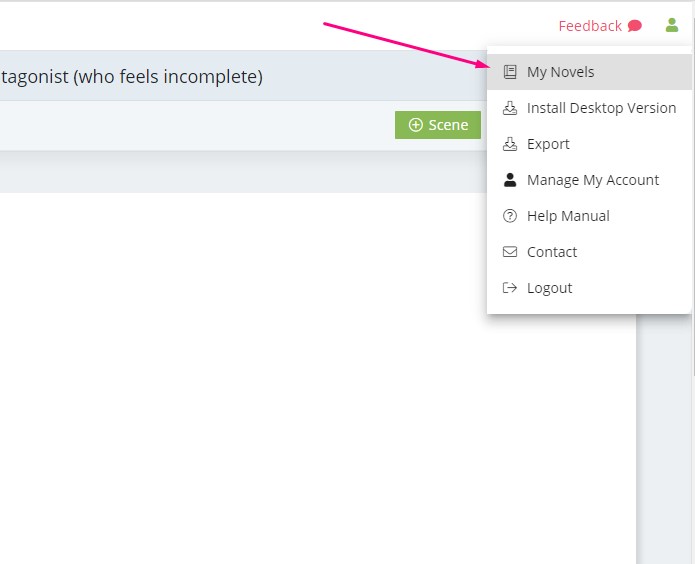Screen dimensions: 695x564
Task: Click the chapter title ending 'who feels incomplete'
Action: (x=132, y=76)
